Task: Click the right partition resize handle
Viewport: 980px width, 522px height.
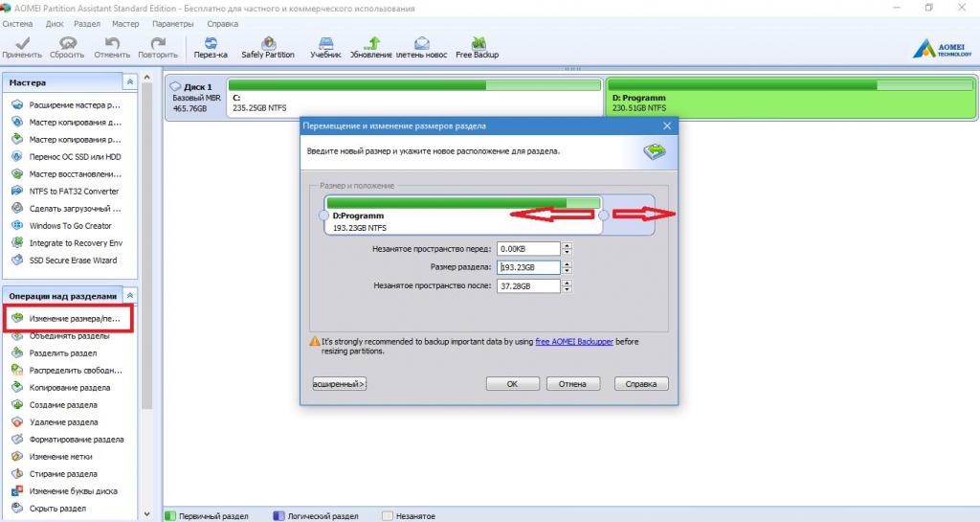Action: coord(603,216)
